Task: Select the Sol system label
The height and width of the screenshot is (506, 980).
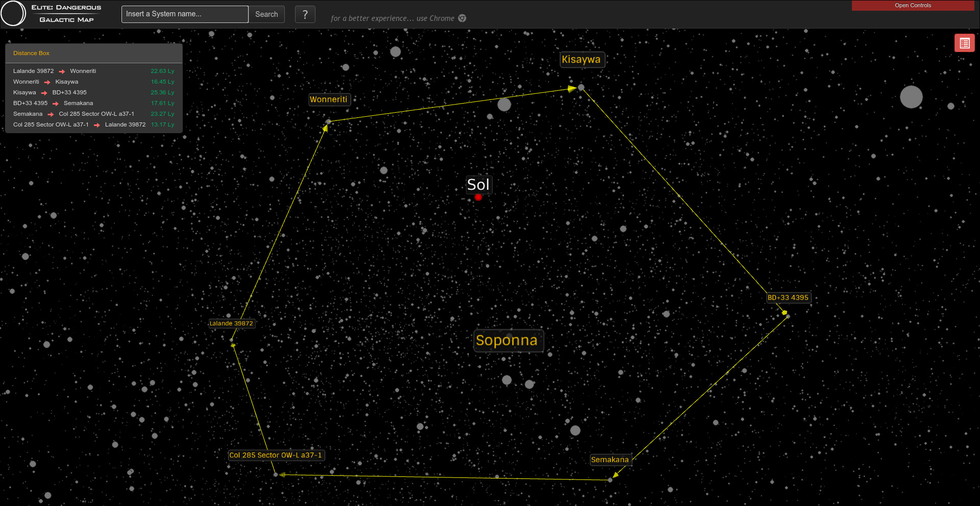Action: (478, 185)
